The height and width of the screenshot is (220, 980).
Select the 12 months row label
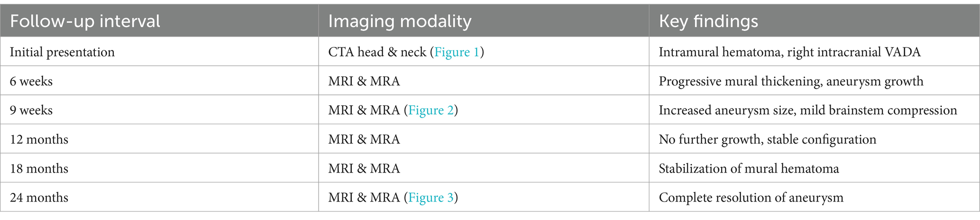[x=39, y=139]
